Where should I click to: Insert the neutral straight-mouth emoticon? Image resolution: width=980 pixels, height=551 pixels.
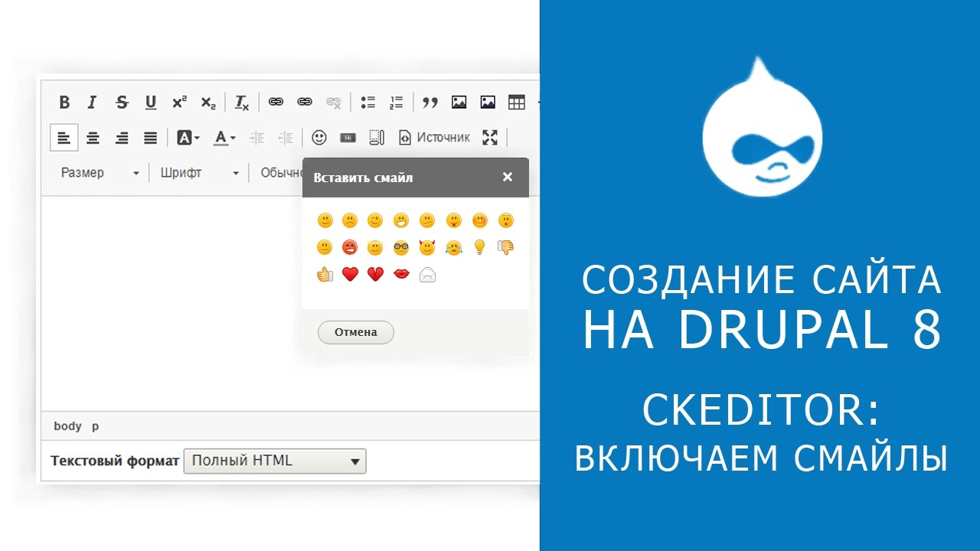pyautogui.click(x=325, y=247)
